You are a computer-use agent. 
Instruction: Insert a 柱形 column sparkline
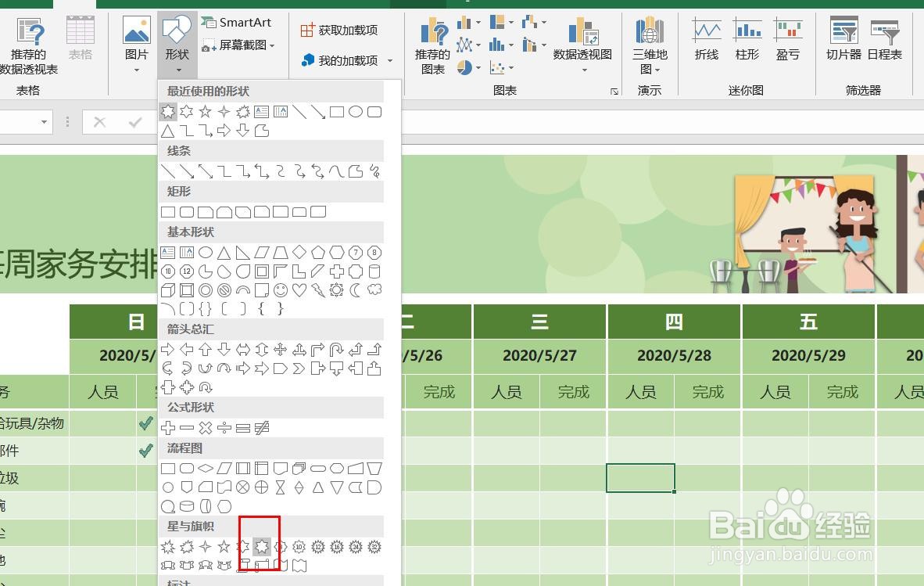pos(747,39)
